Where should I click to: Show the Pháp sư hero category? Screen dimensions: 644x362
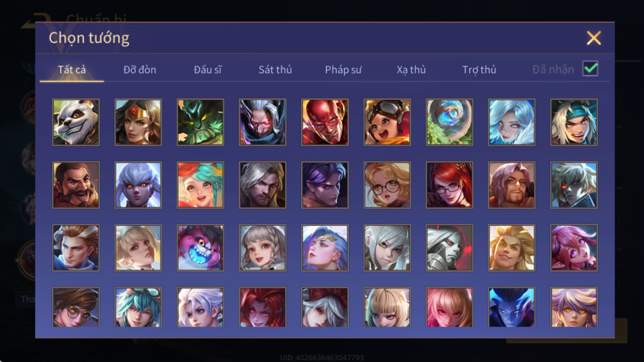pos(343,70)
